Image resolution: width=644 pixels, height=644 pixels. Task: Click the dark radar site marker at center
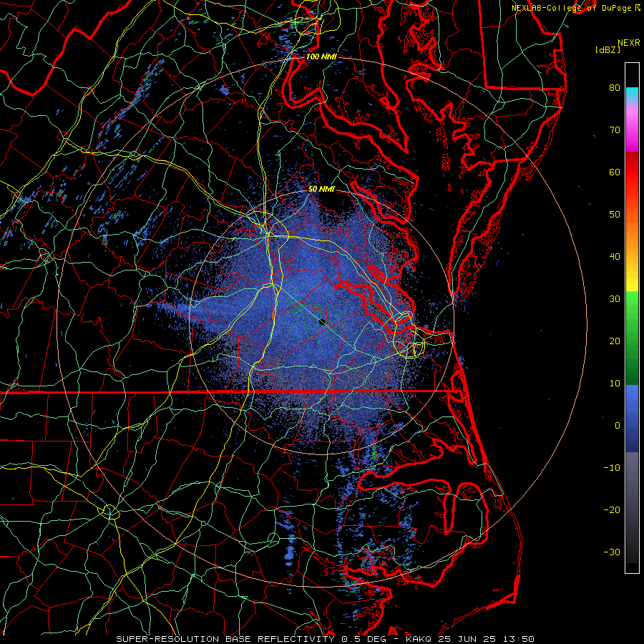pos(321,322)
